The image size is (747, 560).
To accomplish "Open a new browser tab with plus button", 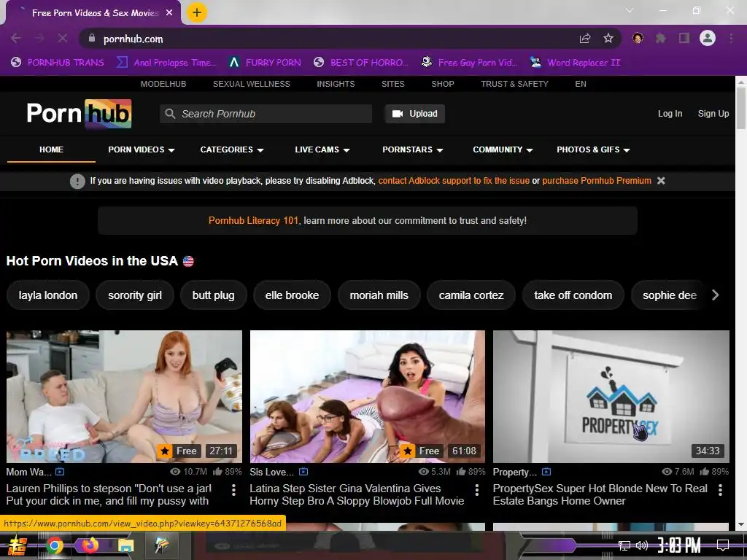I will tap(197, 12).
